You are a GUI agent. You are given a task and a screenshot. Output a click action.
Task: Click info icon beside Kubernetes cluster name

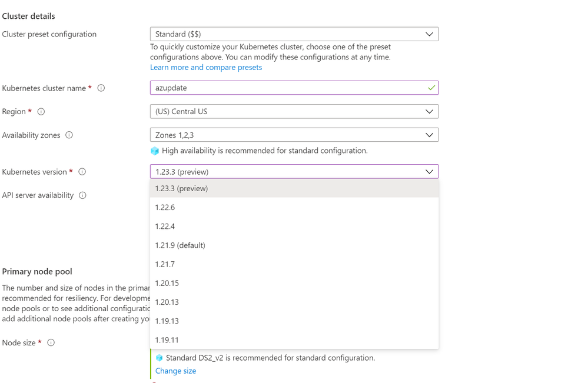pyautogui.click(x=101, y=88)
